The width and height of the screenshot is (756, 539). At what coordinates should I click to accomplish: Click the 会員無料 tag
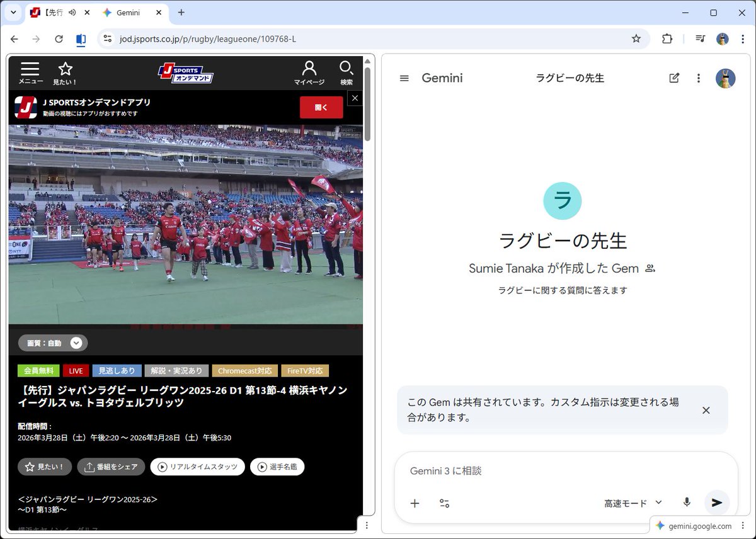[x=38, y=371]
